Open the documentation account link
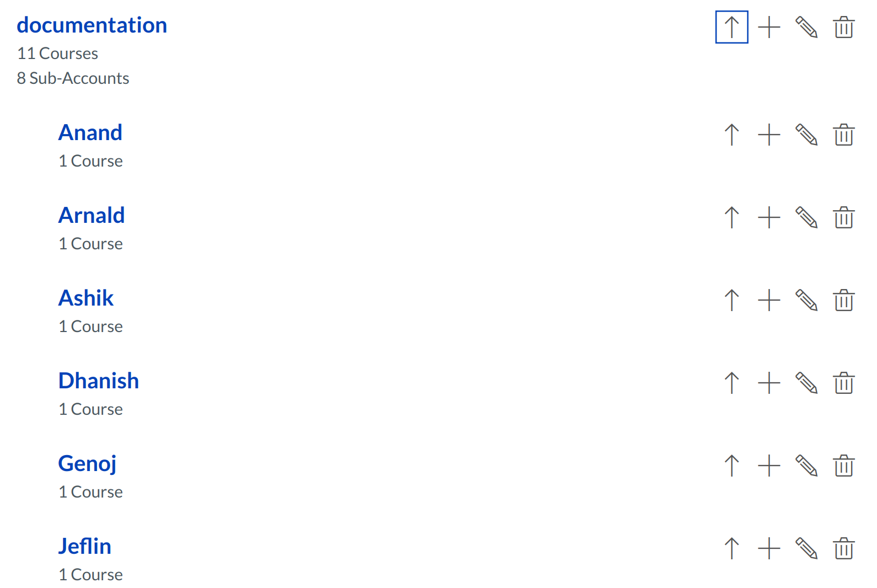 [x=92, y=25]
